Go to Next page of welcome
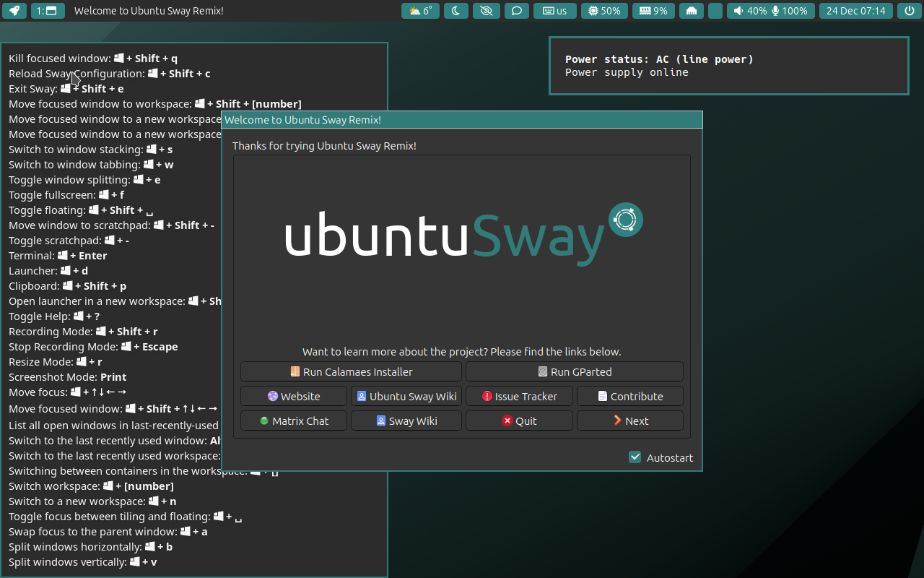The width and height of the screenshot is (924, 578). tap(630, 420)
